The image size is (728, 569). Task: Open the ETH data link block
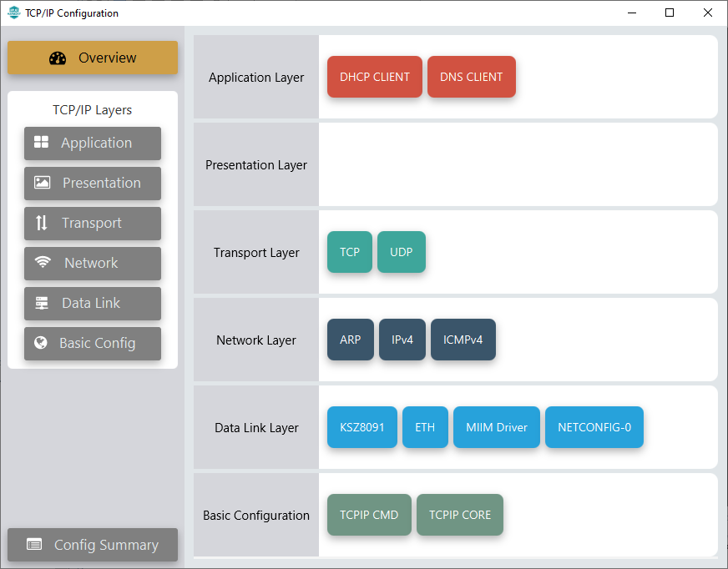coord(425,427)
